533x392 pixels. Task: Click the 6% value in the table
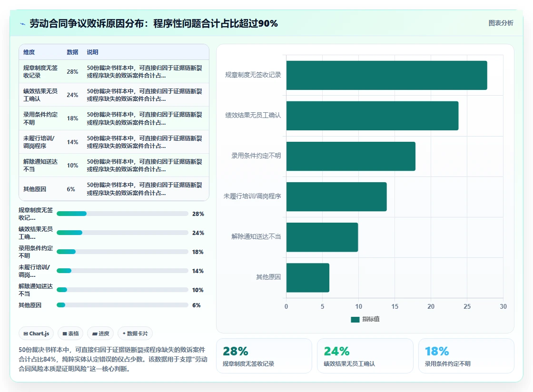click(71, 189)
